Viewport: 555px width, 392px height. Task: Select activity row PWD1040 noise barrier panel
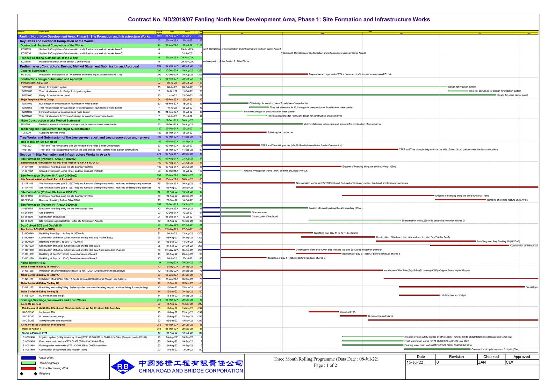110,95
